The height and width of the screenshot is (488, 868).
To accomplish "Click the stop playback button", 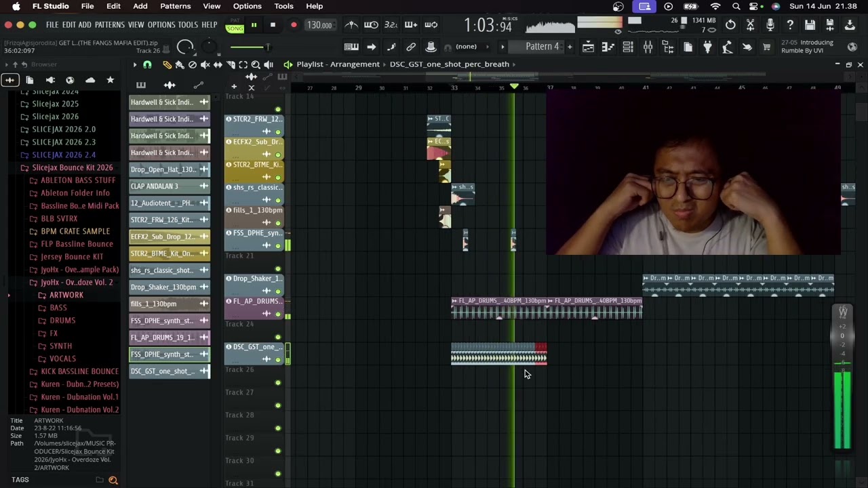I will 273,25.
